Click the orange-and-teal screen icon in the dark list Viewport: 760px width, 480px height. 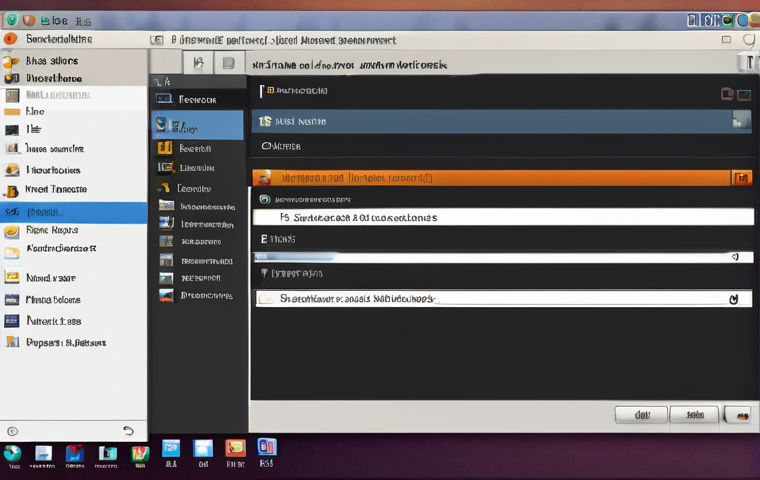click(x=165, y=167)
